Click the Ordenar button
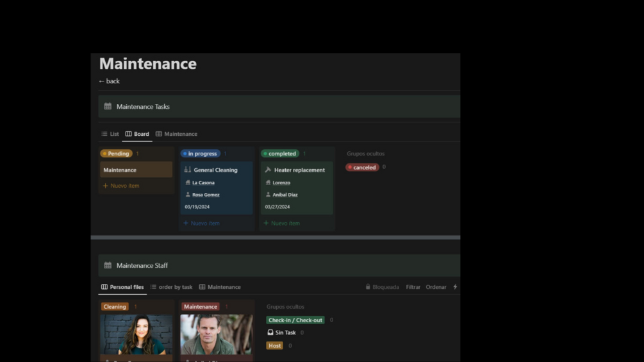The height and width of the screenshot is (362, 644). point(436,287)
